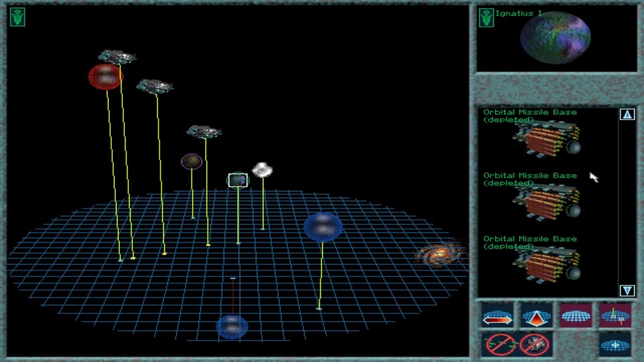Click the down arrow of structures list
The width and height of the screenshot is (644, 362).
click(627, 290)
